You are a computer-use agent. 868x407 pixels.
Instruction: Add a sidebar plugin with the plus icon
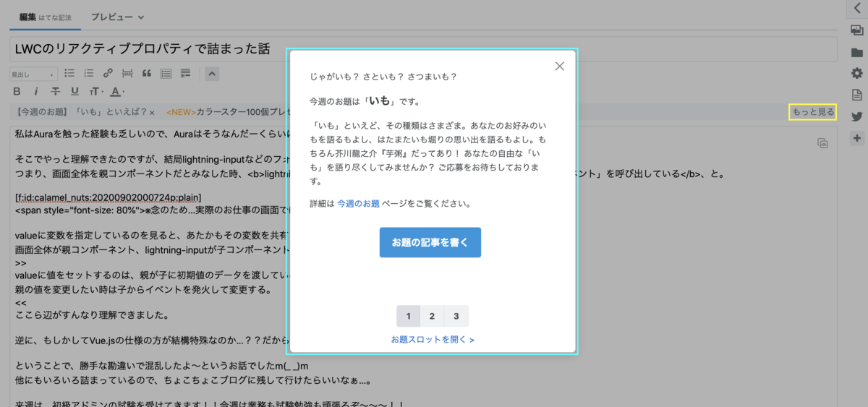pyautogui.click(x=857, y=137)
